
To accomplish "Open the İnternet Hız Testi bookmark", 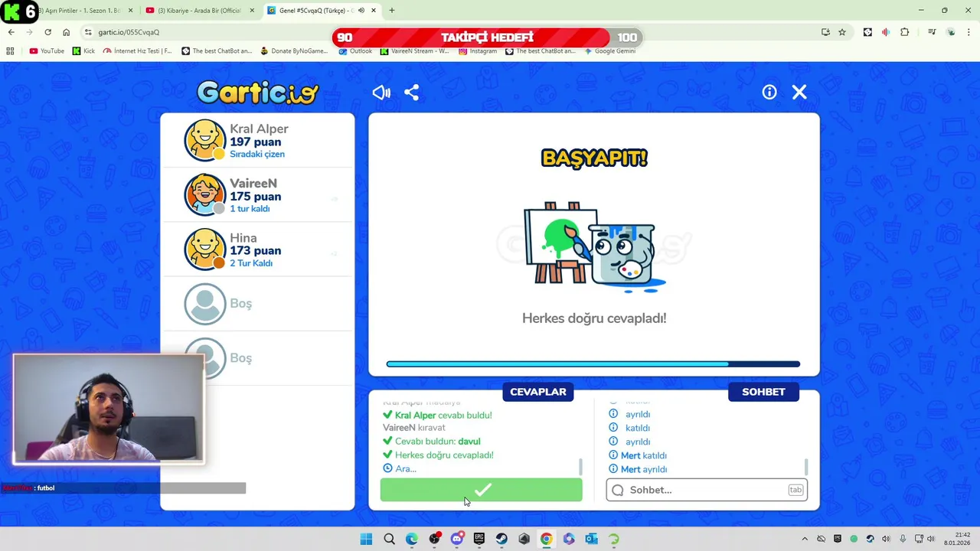I will coord(138,51).
